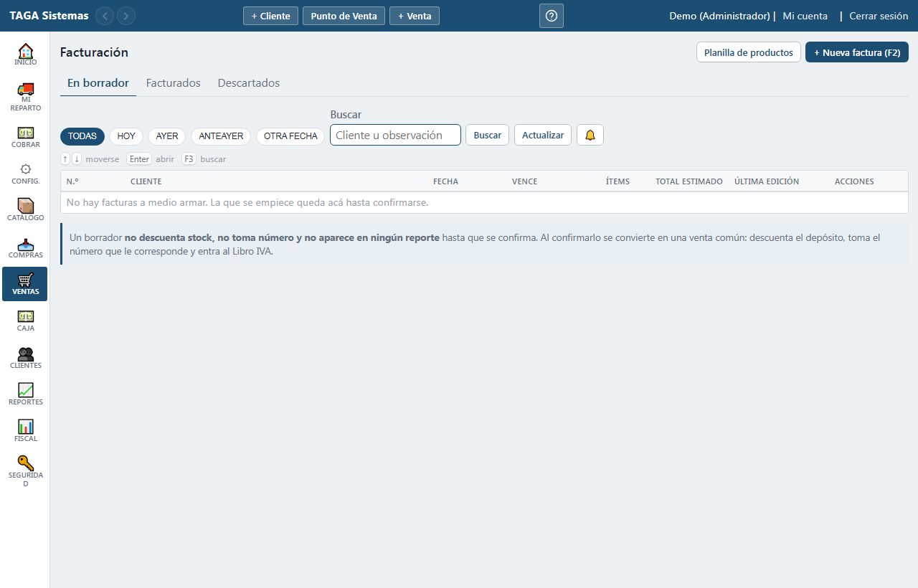918x588 pixels.
Task: Click the Actualizar button
Action: tap(543, 135)
